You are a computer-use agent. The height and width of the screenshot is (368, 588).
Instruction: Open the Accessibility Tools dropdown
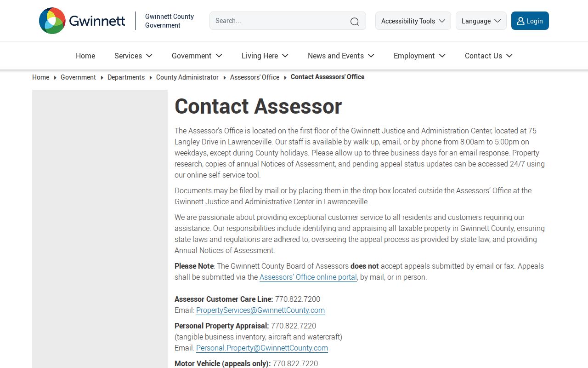click(413, 21)
